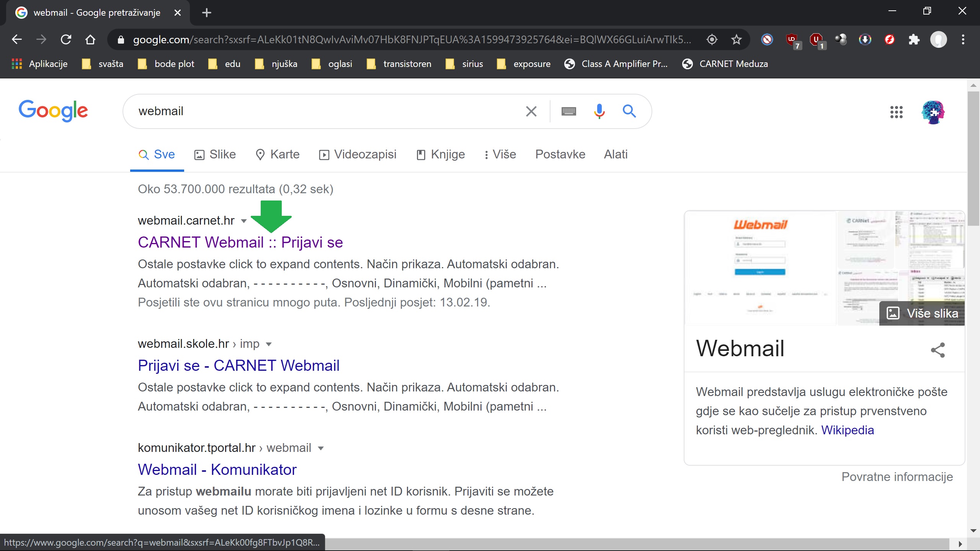
Task: Close the webmail Google tab
Action: coord(178,13)
